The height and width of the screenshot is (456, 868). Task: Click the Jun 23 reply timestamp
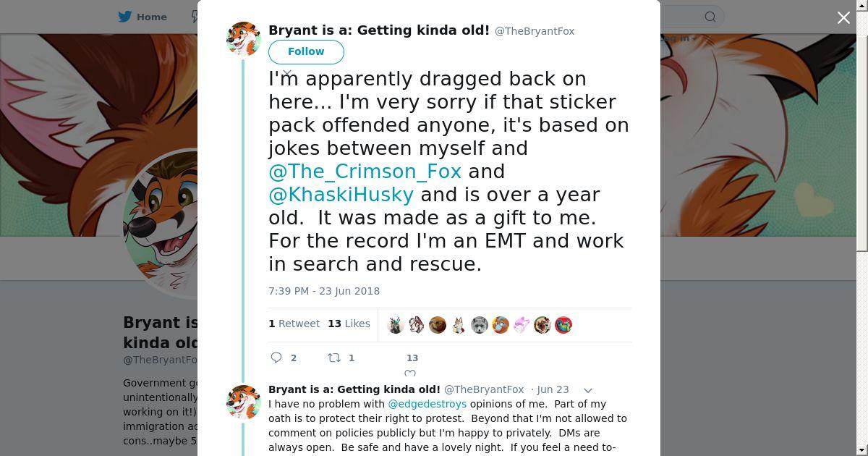click(553, 389)
